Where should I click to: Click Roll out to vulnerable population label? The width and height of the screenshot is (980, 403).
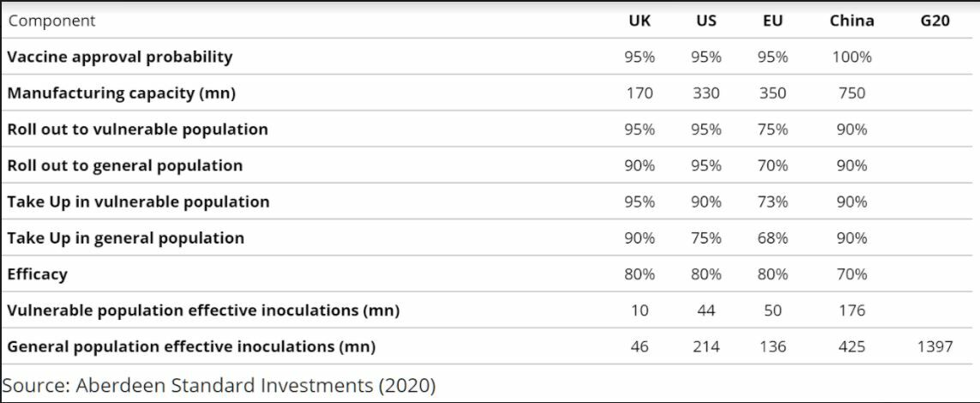coord(137,129)
